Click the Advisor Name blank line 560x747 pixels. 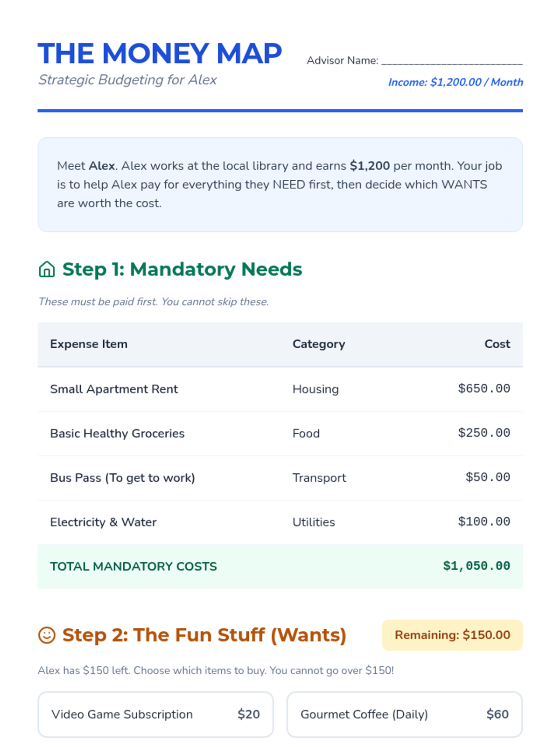452,61
